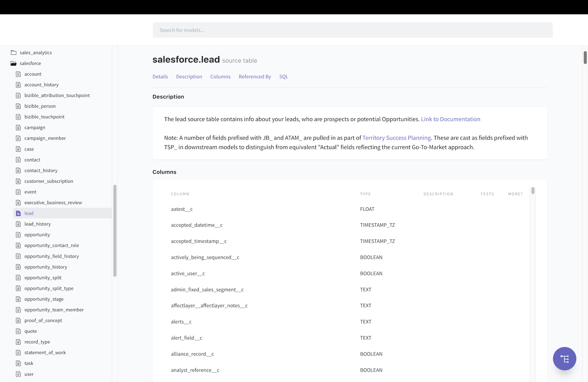
Task: Select statement_of_work in sidebar
Action: pyautogui.click(x=45, y=353)
